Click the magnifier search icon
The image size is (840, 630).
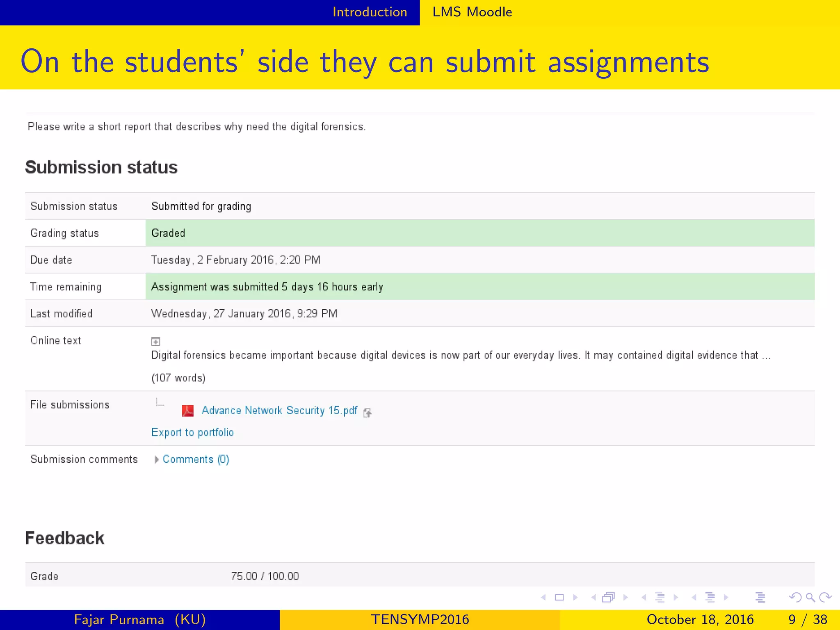810,598
